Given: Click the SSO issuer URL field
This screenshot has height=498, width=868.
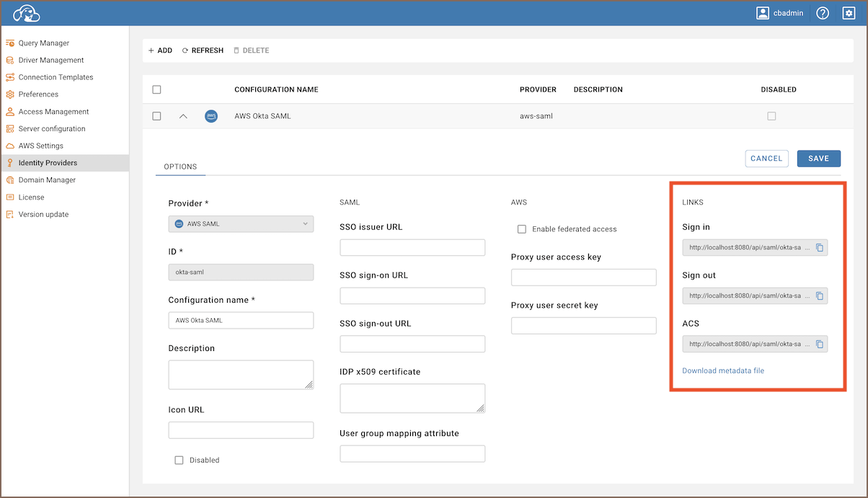Looking at the screenshot, I should [412, 248].
